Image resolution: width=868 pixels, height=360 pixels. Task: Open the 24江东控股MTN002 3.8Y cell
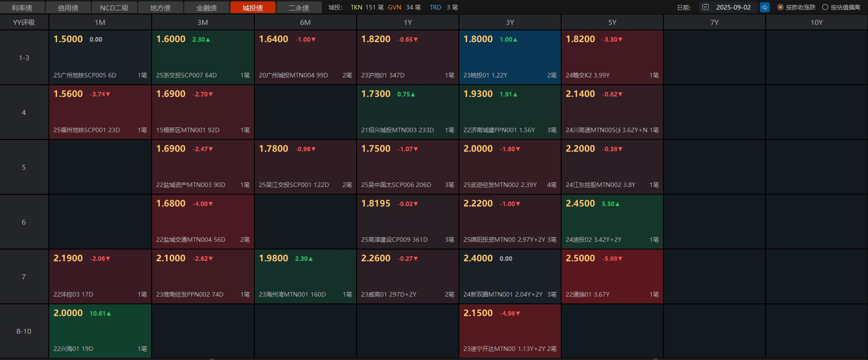[612, 167]
